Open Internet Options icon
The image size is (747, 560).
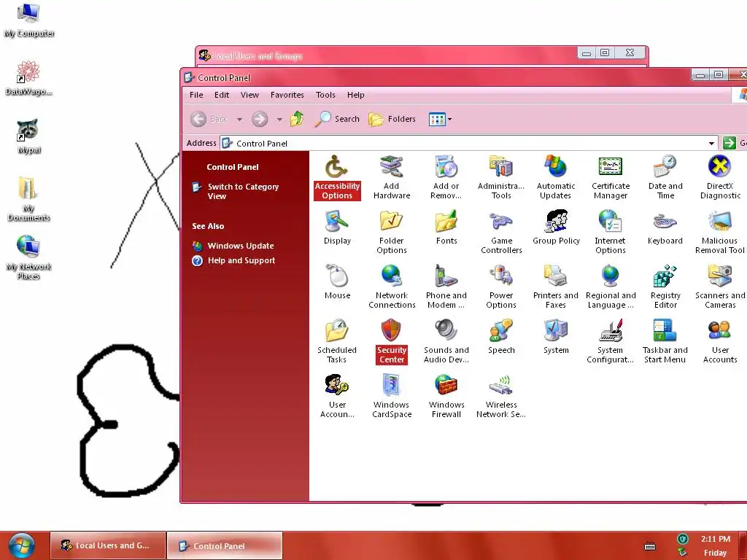click(611, 232)
